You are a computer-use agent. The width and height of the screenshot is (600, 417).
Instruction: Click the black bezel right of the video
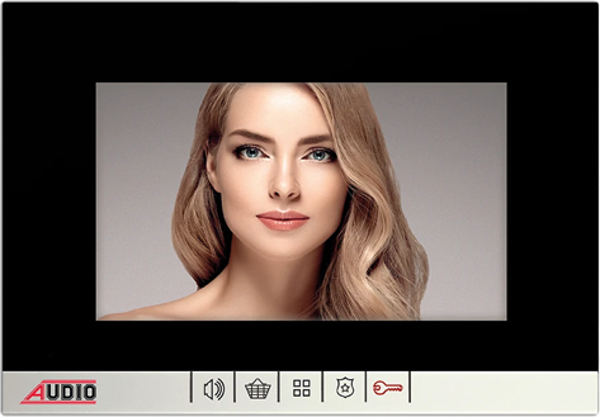coord(552,200)
